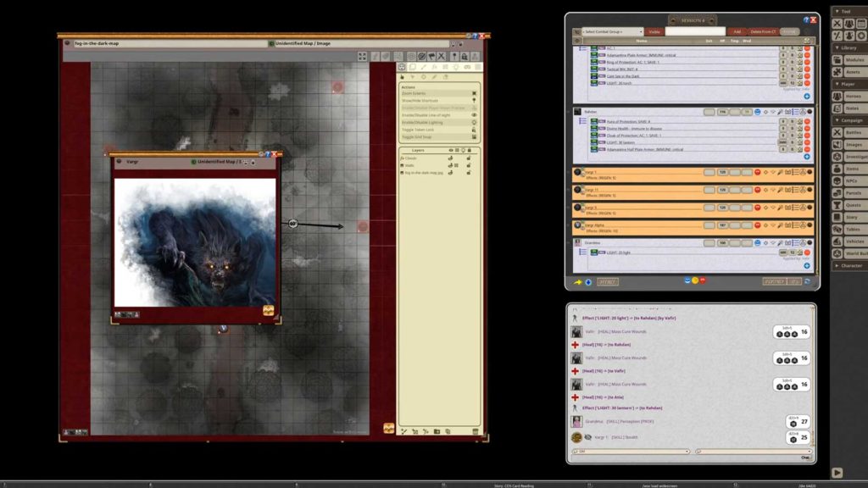Click delete trash icon below Layers panel
This screenshot has height=488, width=868.
(x=475, y=431)
